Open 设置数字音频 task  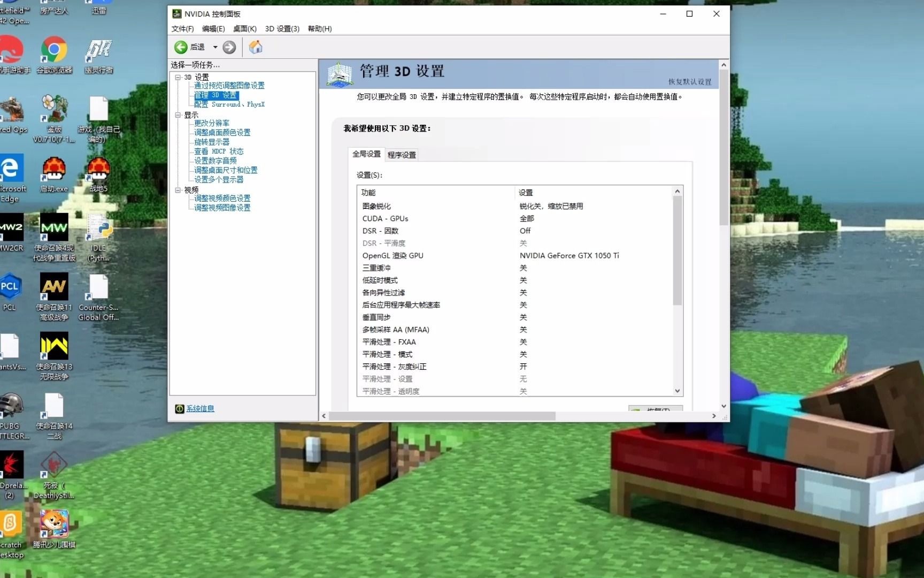click(x=215, y=161)
